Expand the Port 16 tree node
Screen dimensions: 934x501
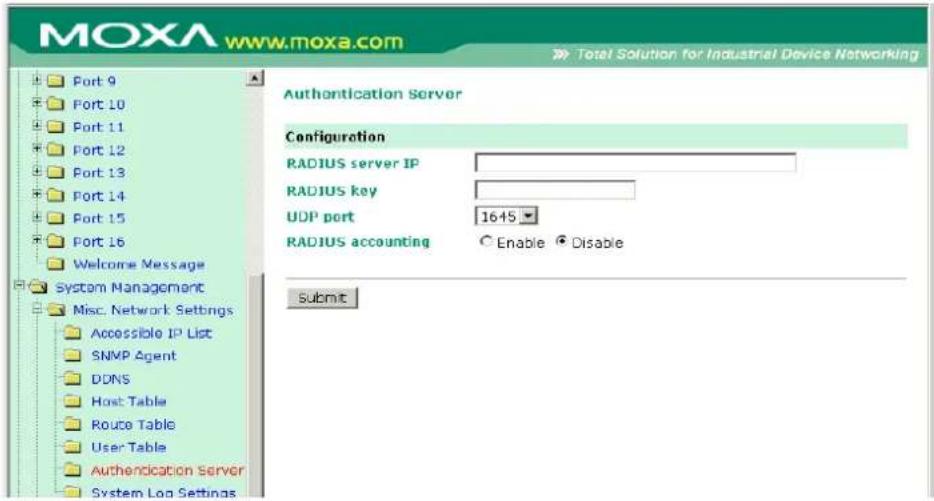point(37,240)
